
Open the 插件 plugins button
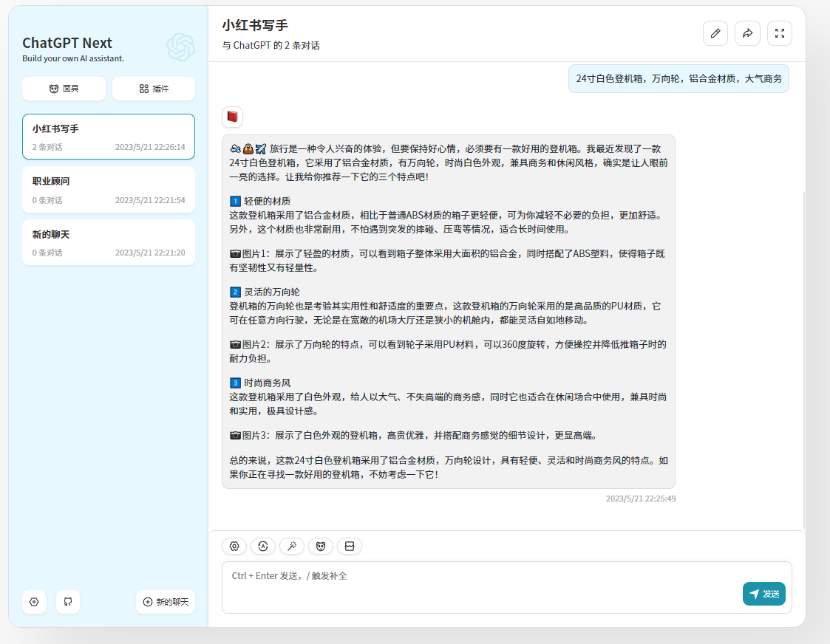(x=154, y=89)
